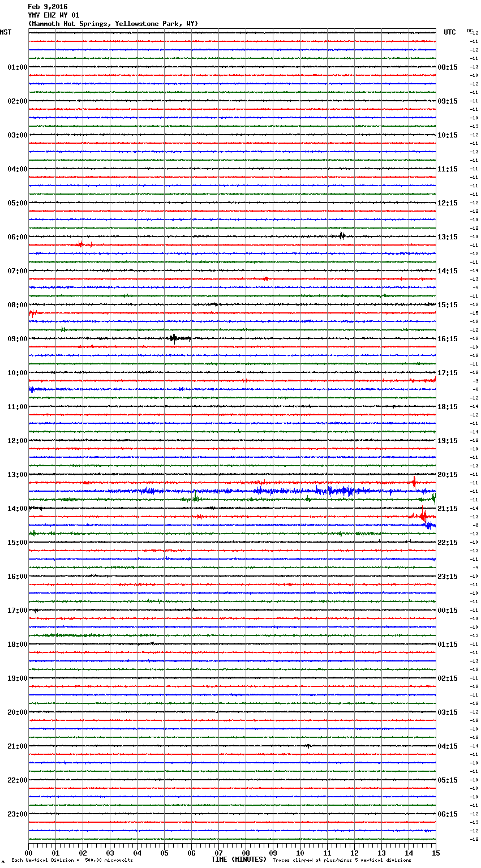
Task: Select the '17:00' MST time label
Action: pos(18,611)
